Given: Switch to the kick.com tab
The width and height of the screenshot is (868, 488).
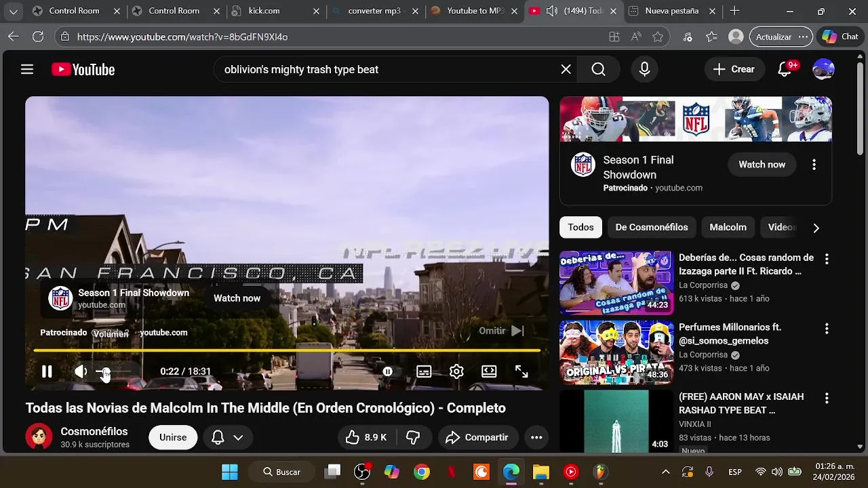Looking at the screenshot, I should (x=275, y=12).
